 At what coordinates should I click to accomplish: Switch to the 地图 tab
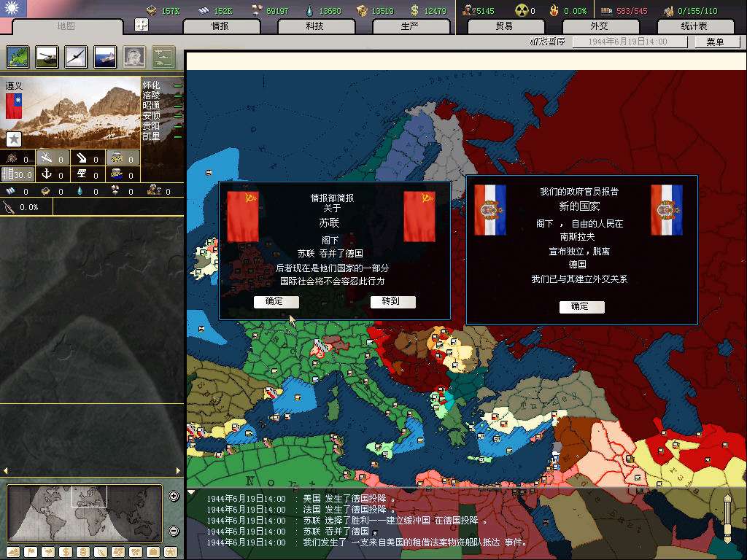click(x=66, y=26)
